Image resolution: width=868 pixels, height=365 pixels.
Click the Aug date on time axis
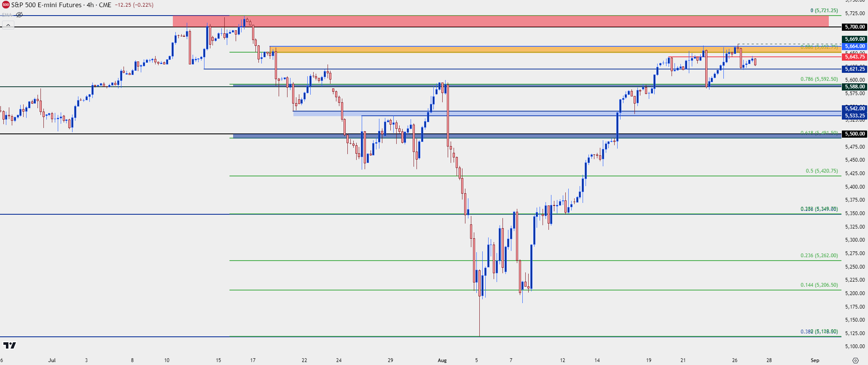pos(442,360)
